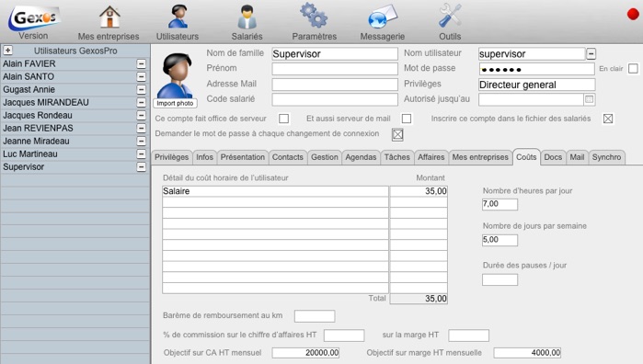Remove user Alain FAVIER minus button
Viewport: 643px width, 364px height.
coord(141,64)
